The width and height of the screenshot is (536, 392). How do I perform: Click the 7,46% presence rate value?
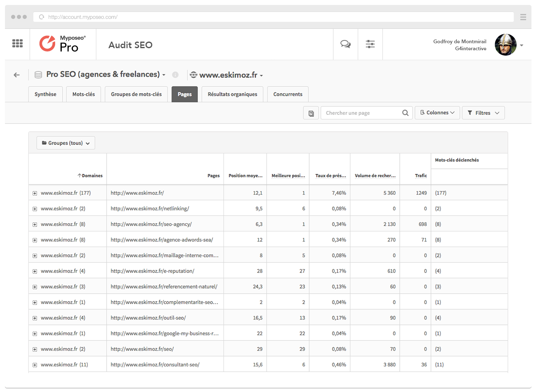coord(339,193)
